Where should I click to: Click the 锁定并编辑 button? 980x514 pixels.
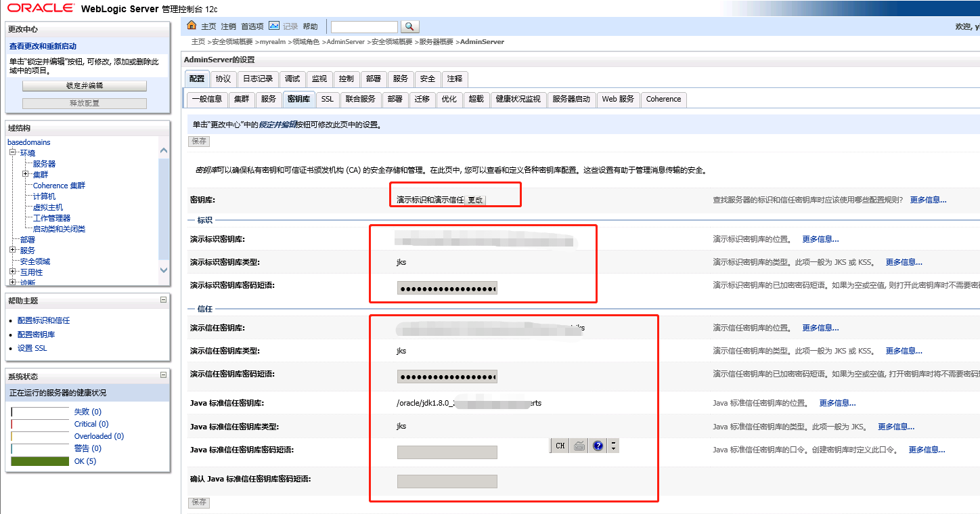tap(85, 86)
